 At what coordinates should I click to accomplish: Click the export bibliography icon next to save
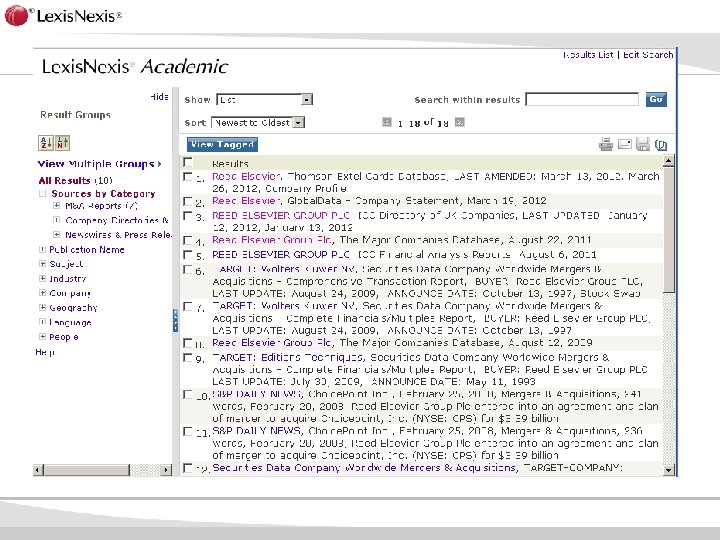[661, 145]
